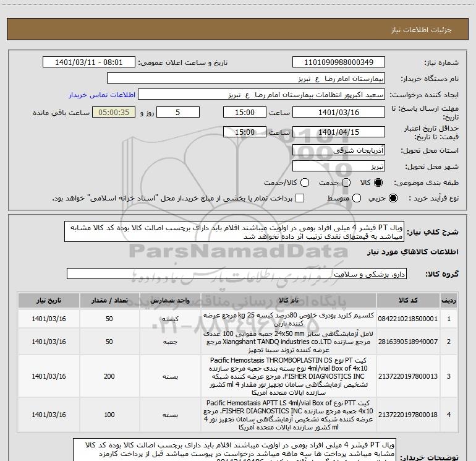
Task: Click the APTT LS PTT kit name cell
Action: click(289, 415)
